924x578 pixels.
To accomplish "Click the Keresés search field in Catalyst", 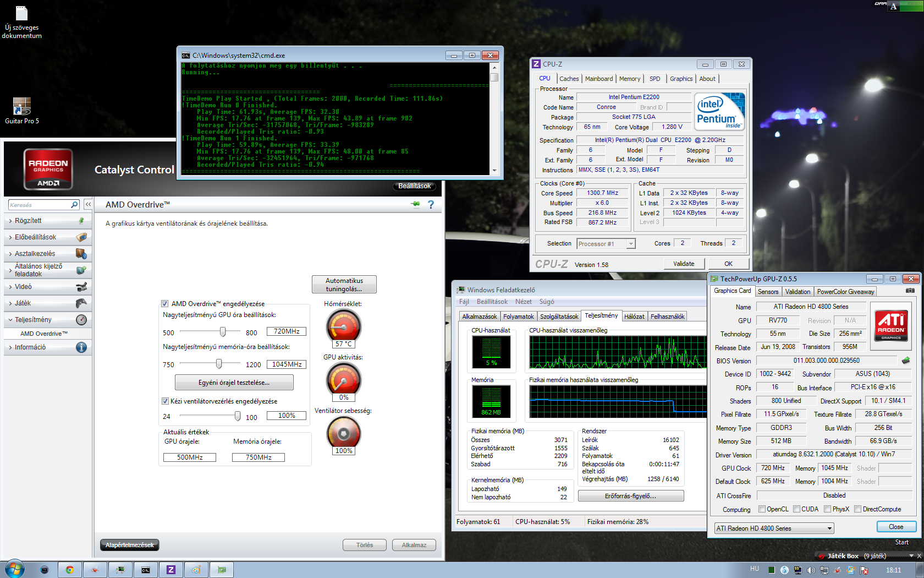I will (x=40, y=205).
